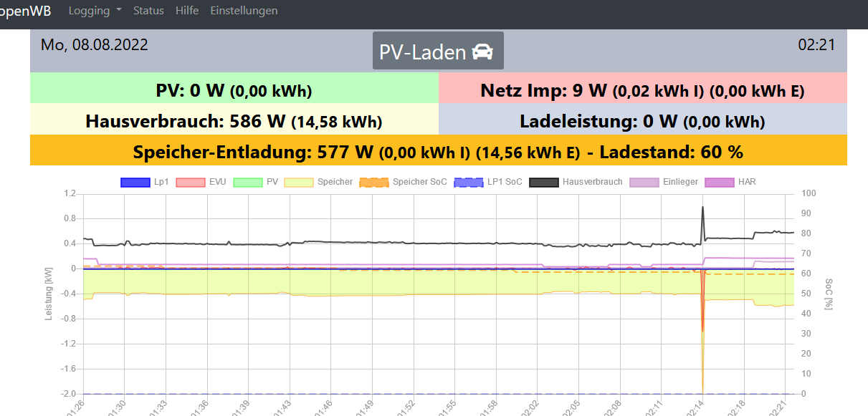This screenshot has width=868, height=416.
Task: Click the clock time 02:21
Action: 817,45
